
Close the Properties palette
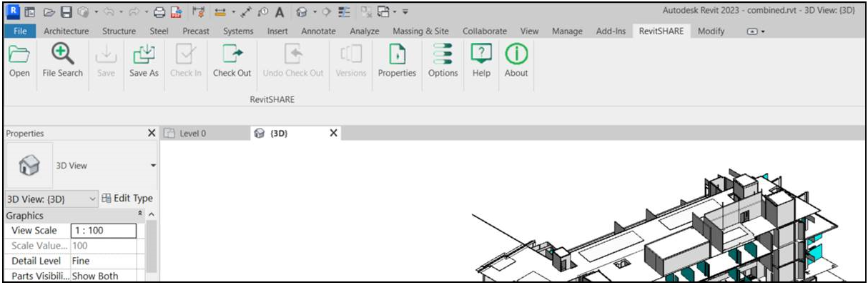(152, 133)
